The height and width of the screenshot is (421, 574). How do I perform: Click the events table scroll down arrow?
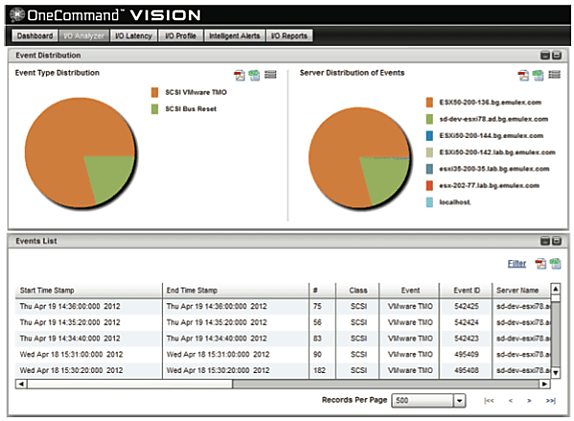555,373
